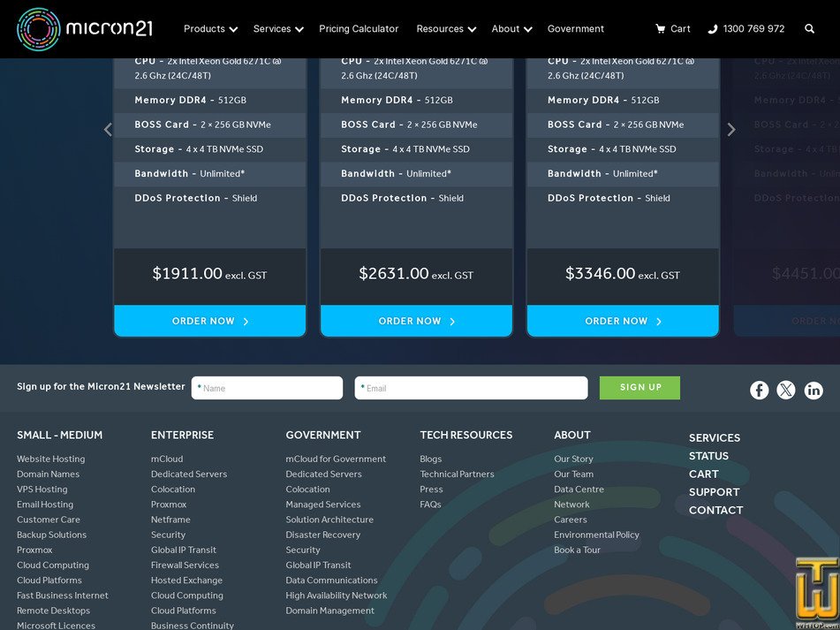Open Micron21's X profile

(x=786, y=390)
